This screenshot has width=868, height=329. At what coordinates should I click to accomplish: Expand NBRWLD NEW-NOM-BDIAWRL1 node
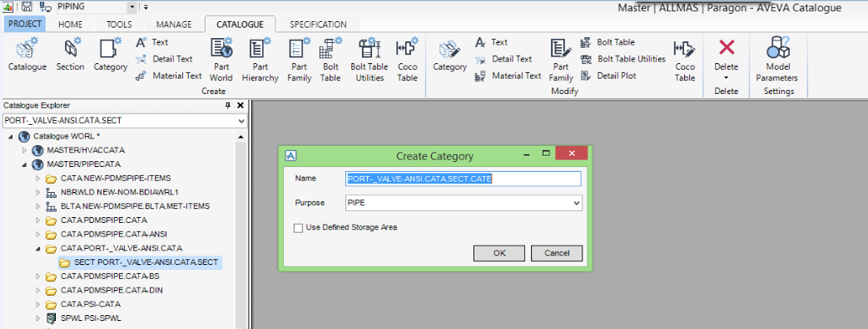click(37, 192)
